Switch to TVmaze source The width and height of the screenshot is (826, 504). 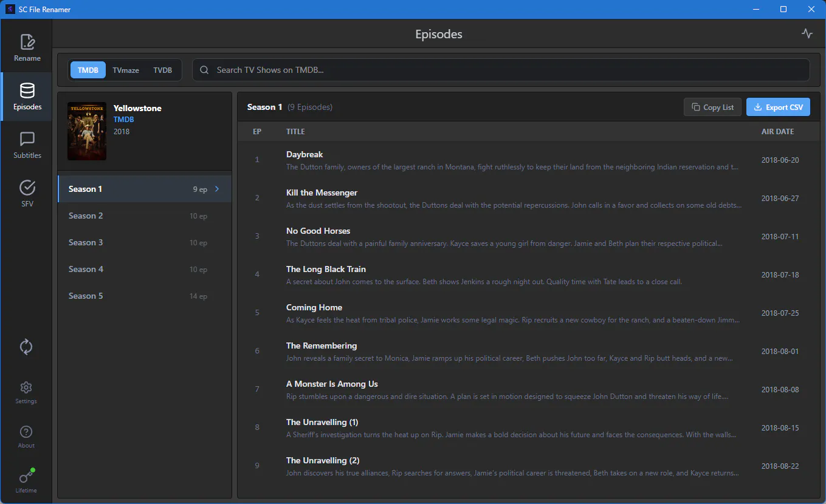coord(126,70)
